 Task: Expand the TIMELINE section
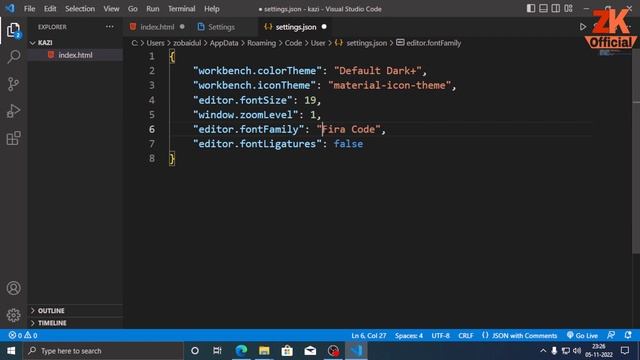tap(76, 323)
